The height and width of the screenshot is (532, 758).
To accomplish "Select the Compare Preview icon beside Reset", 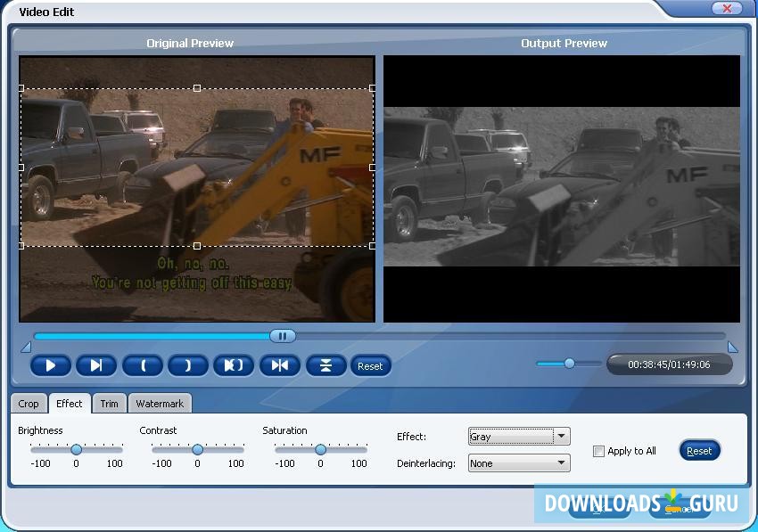I will 326,365.
